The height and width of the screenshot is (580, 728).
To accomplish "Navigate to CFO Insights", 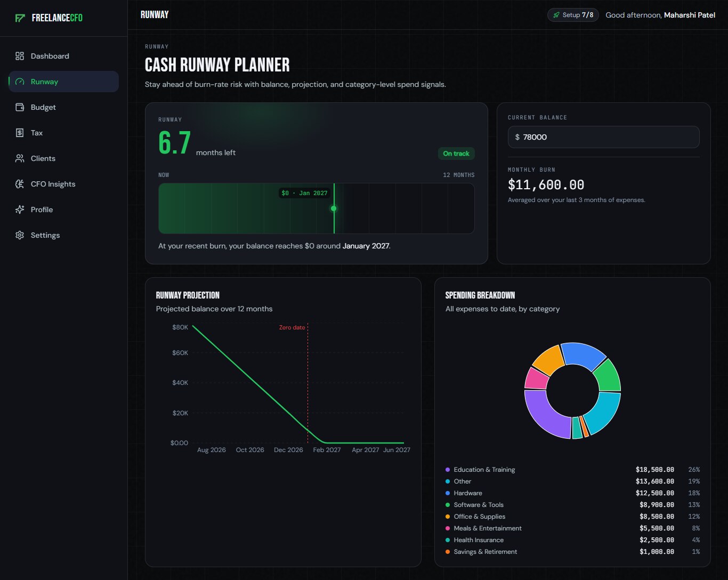I will pyautogui.click(x=63, y=184).
